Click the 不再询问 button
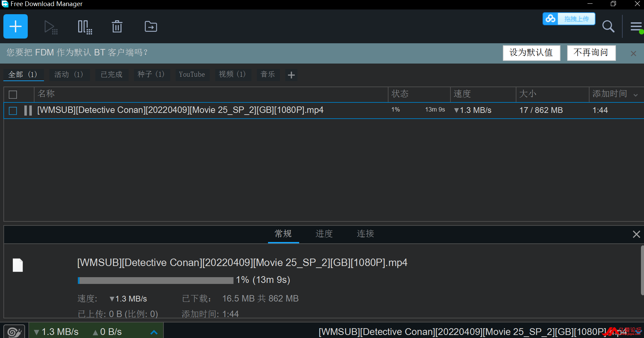644x338 pixels. (591, 53)
